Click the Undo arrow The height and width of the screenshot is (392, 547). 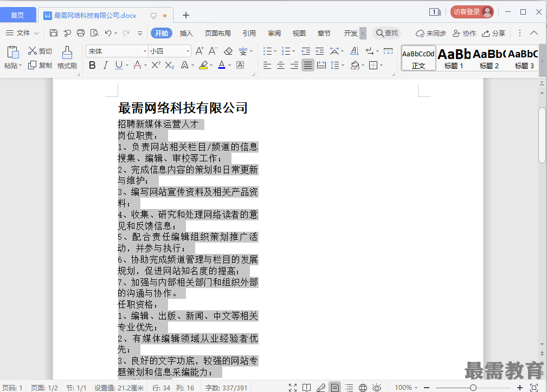pos(108,33)
